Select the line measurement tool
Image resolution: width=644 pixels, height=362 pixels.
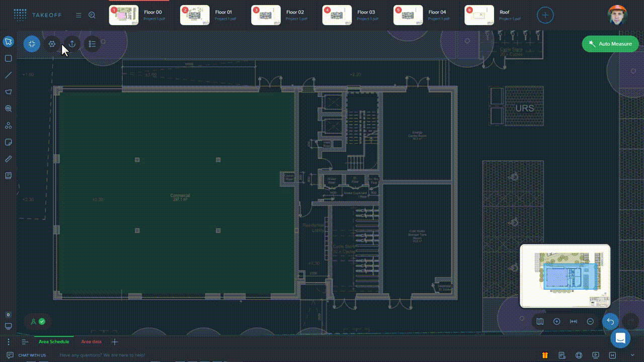tap(8, 75)
